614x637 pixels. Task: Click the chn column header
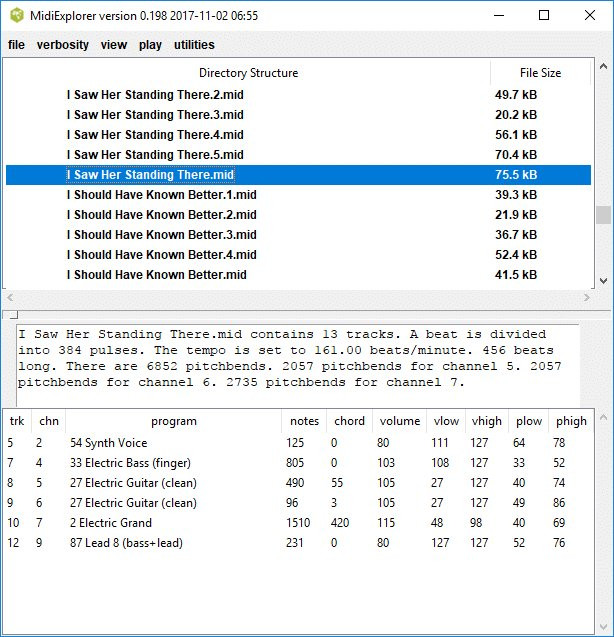click(48, 421)
